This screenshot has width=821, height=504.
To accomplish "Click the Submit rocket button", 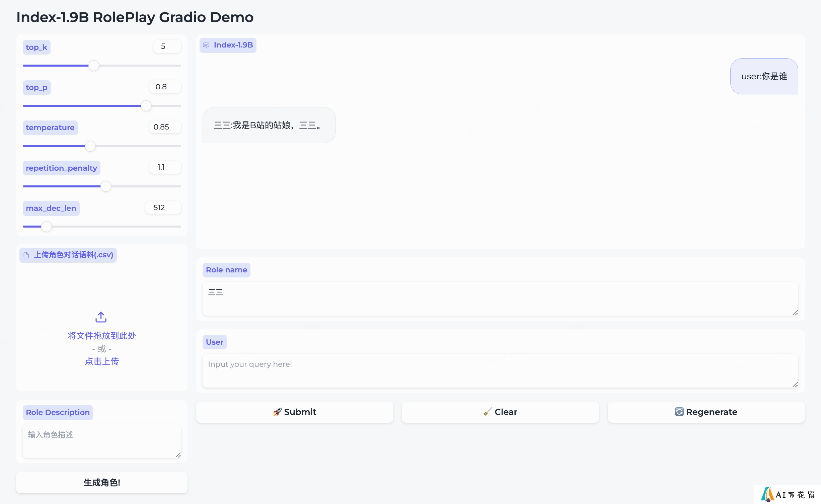I will tap(295, 412).
